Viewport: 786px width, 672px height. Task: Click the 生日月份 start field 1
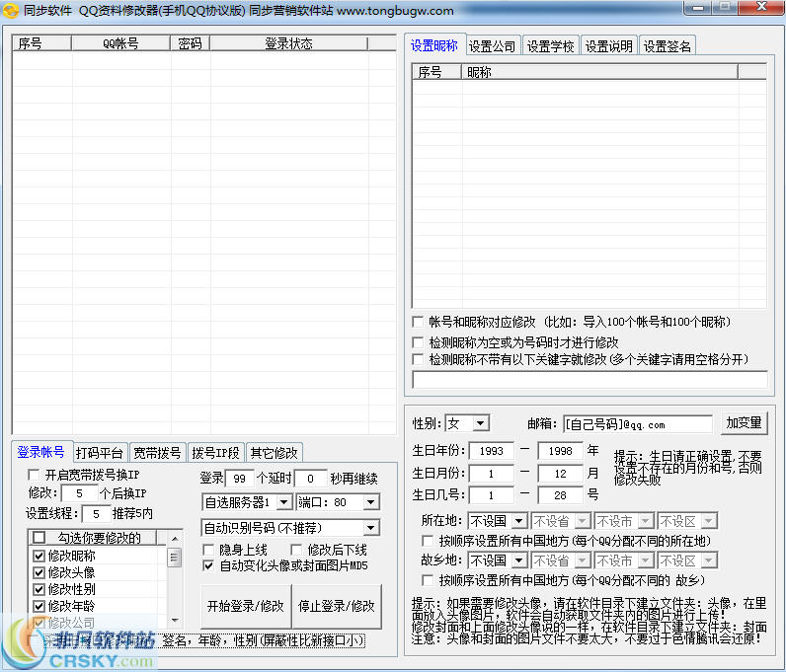point(492,473)
